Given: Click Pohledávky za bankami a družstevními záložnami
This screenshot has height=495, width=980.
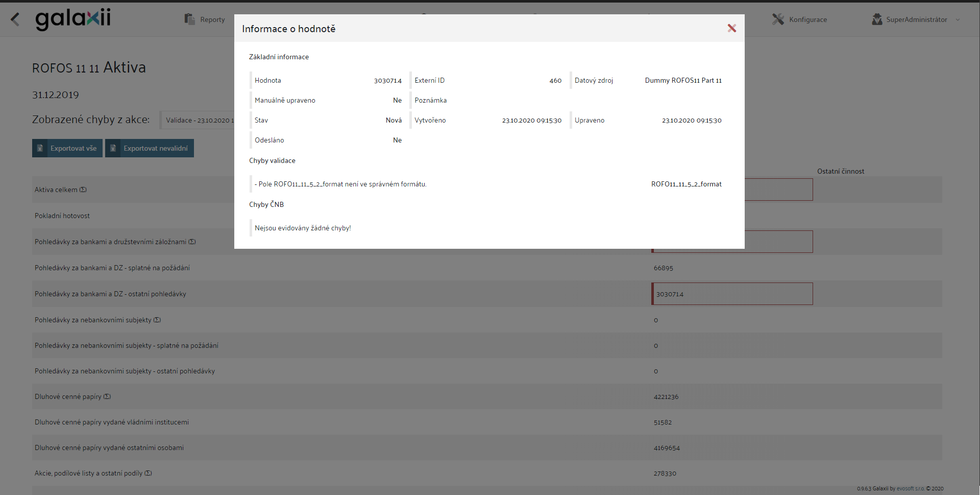Looking at the screenshot, I should (115, 242).
